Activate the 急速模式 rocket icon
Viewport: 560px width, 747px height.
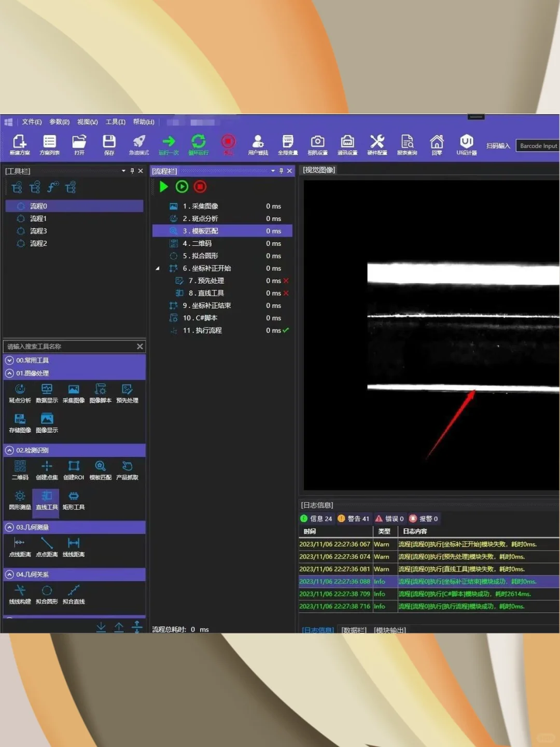[x=138, y=145]
